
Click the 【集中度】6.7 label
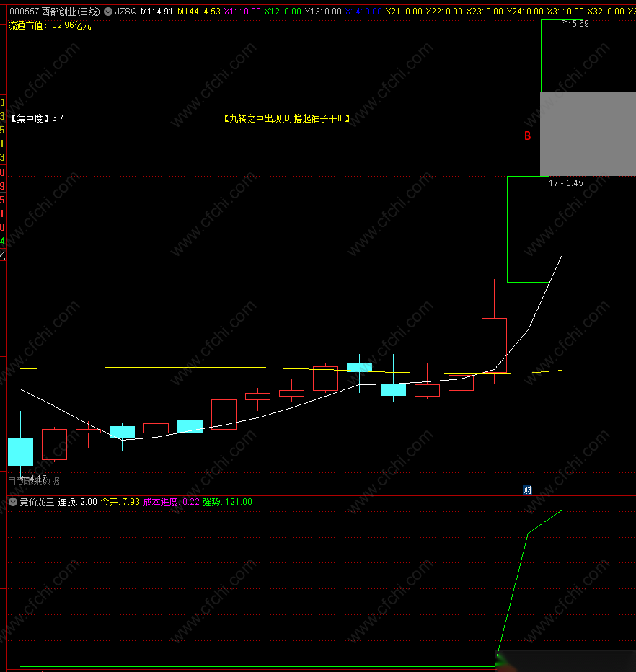click(36, 118)
